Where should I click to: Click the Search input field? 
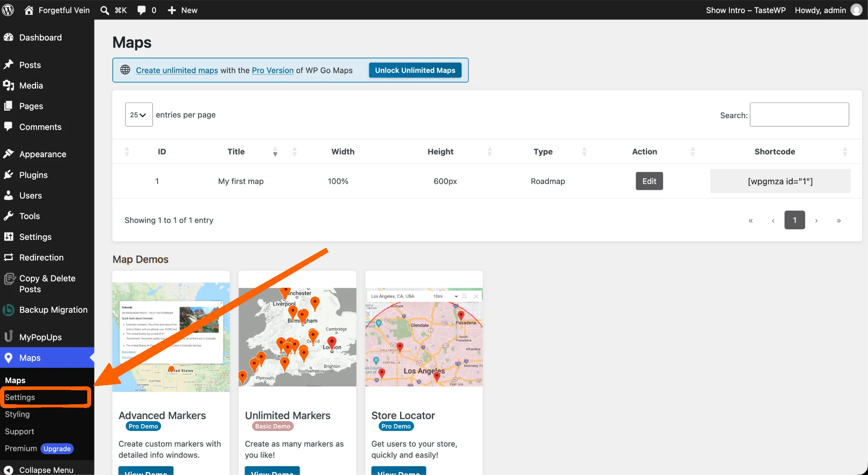[x=799, y=114]
